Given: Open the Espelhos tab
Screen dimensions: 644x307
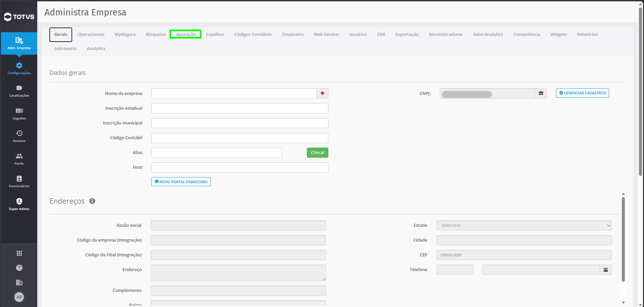Looking at the screenshot, I should pyautogui.click(x=215, y=35).
